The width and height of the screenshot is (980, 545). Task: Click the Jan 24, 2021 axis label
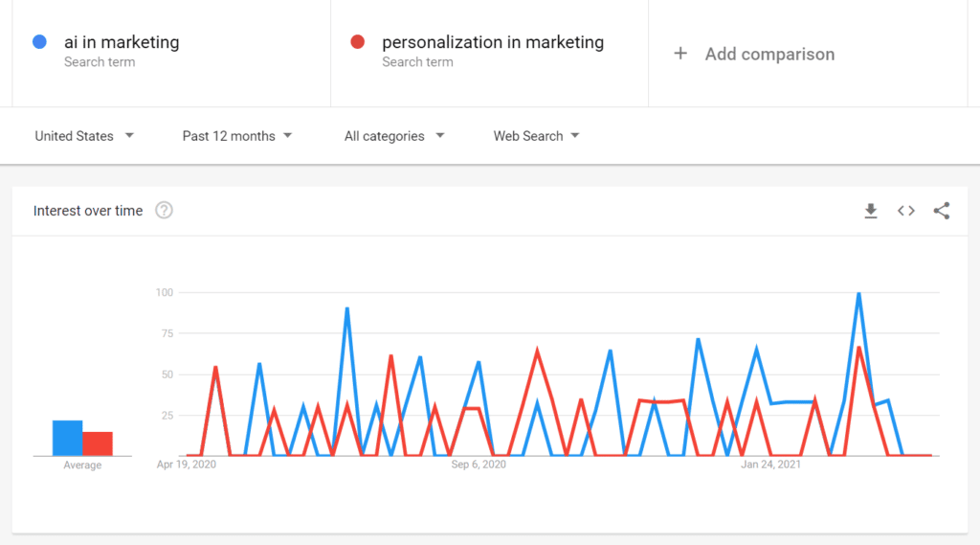[x=771, y=465]
